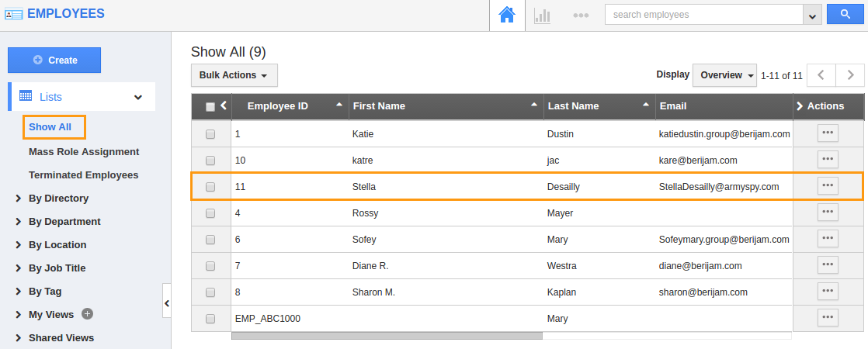This screenshot has width=868, height=349.
Task: Toggle the select-all header checkbox
Action: tap(210, 107)
